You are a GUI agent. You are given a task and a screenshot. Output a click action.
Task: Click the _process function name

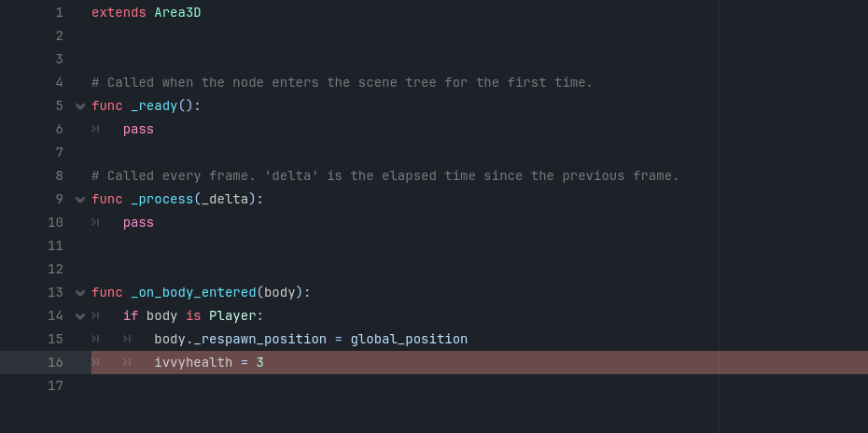pyautogui.click(x=161, y=200)
